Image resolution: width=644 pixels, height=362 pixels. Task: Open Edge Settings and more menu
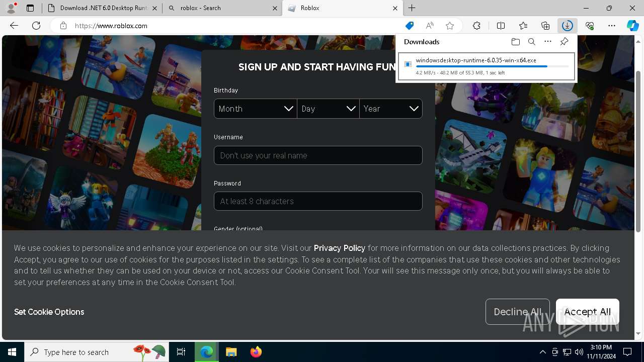tap(612, 26)
